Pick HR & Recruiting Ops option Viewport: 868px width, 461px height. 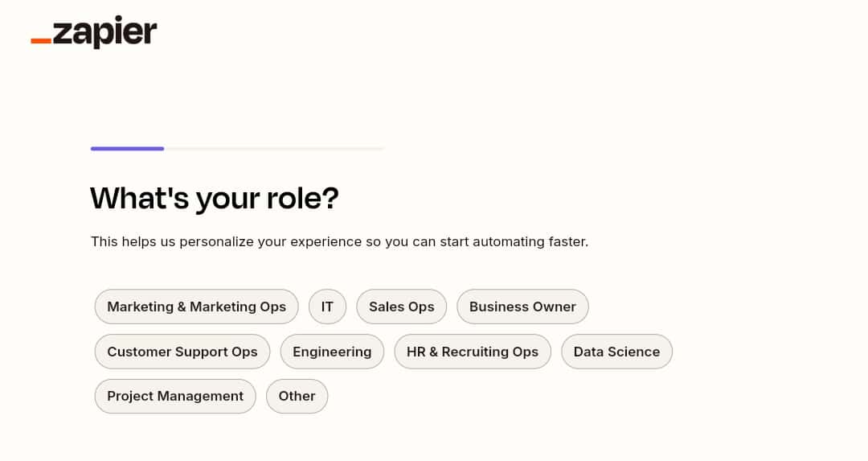point(473,352)
